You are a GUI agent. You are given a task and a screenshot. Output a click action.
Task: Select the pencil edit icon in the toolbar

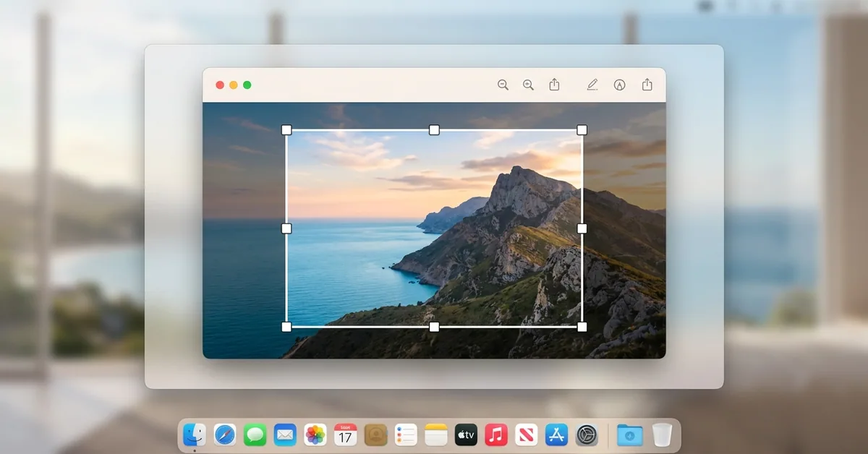click(592, 85)
